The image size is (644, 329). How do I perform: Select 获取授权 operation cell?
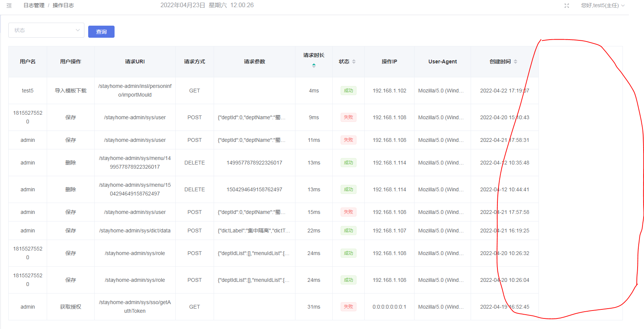71,307
